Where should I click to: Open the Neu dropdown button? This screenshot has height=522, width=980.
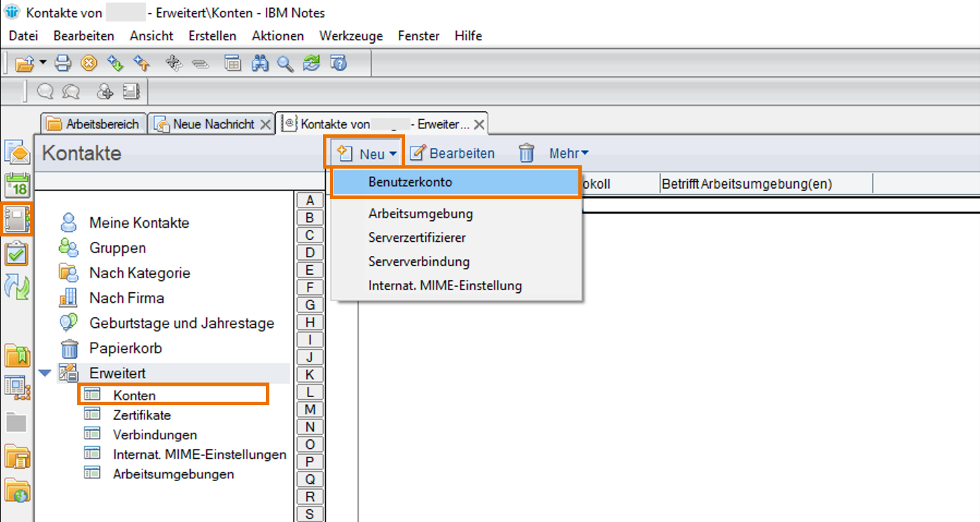(x=367, y=153)
